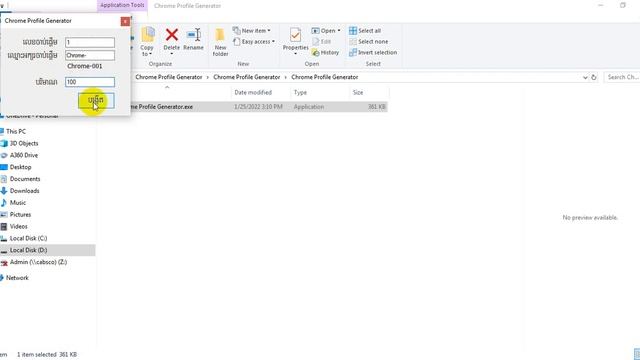Click the Search box
This screenshot has width=640, height=360.
pyautogui.click(x=622, y=77)
